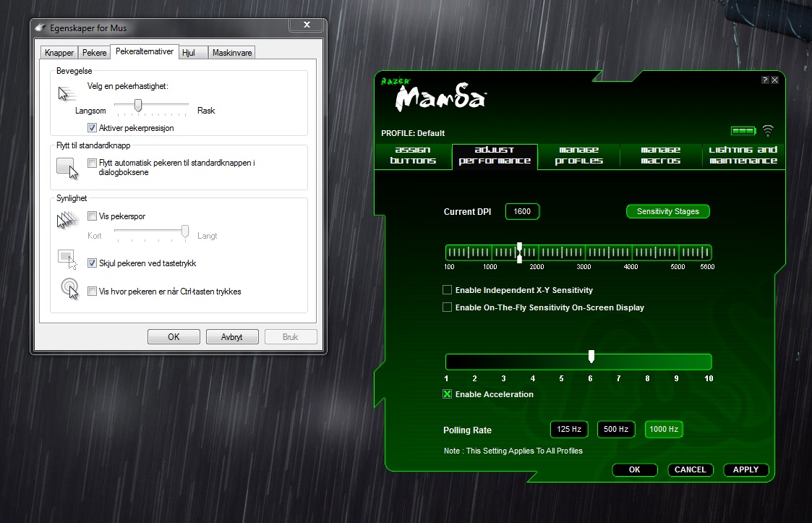
Task: Click the snap-to-default-button mouse icon
Action: 67,168
